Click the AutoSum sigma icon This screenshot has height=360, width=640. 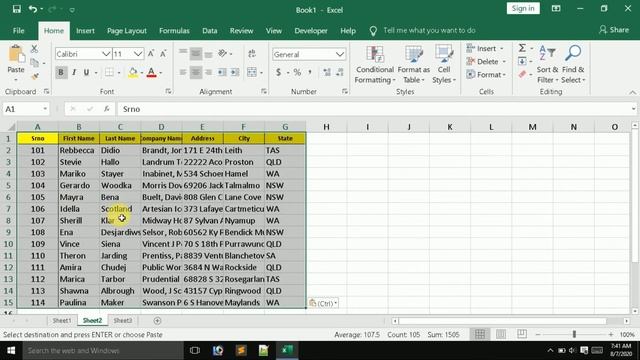tap(522, 48)
